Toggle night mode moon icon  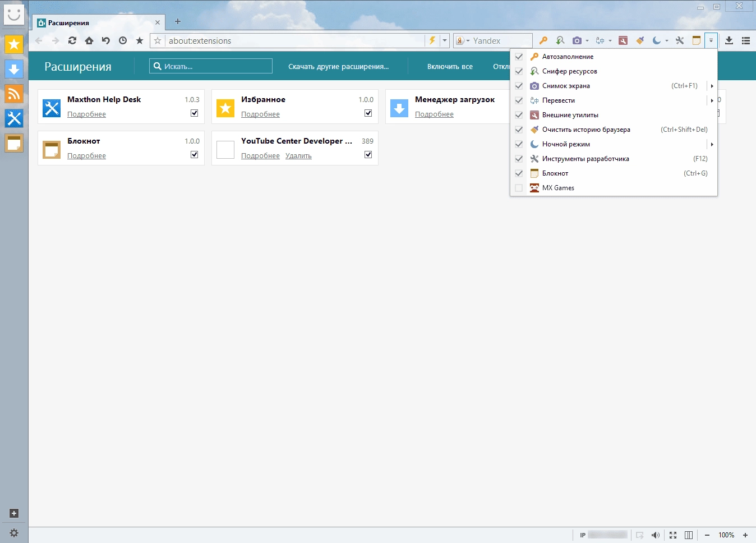pos(657,40)
